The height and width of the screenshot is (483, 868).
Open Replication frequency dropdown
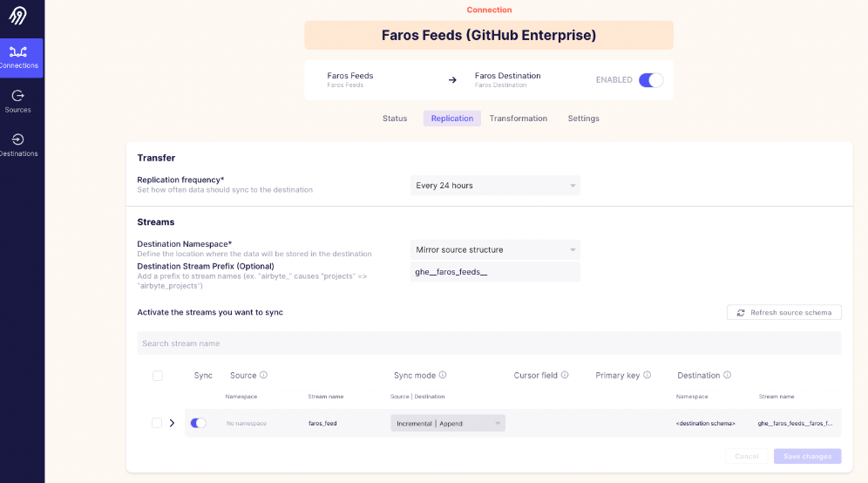tap(495, 186)
